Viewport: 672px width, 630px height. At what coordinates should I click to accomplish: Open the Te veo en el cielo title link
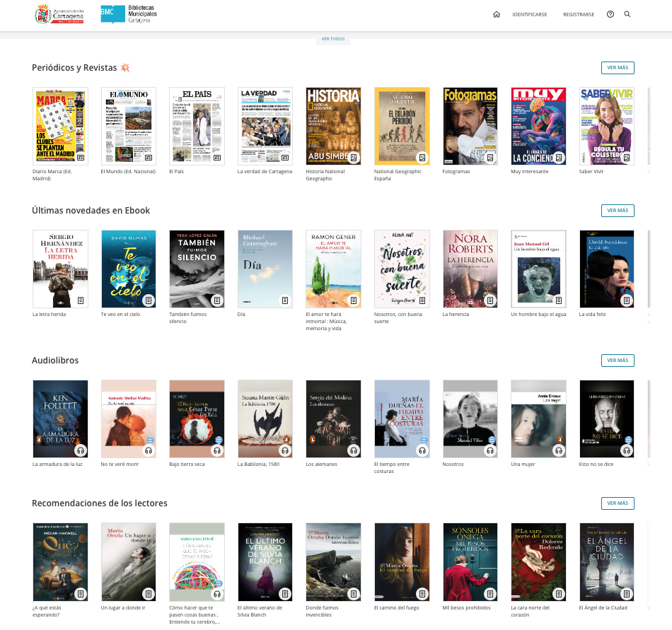pyautogui.click(x=120, y=314)
